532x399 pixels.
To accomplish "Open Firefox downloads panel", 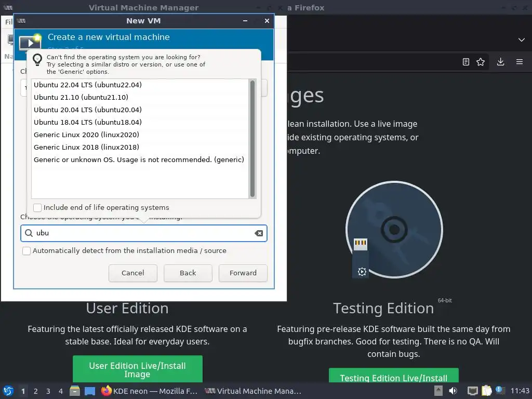I will click(500, 62).
